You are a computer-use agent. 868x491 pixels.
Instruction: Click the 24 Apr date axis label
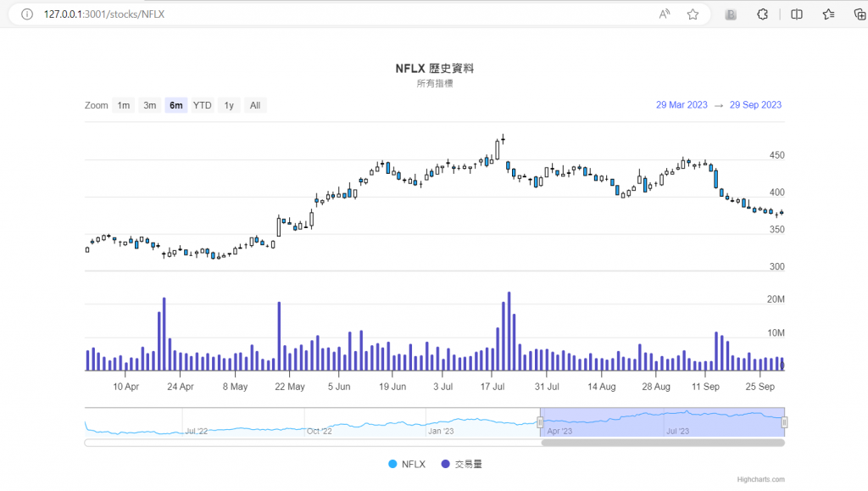click(181, 387)
